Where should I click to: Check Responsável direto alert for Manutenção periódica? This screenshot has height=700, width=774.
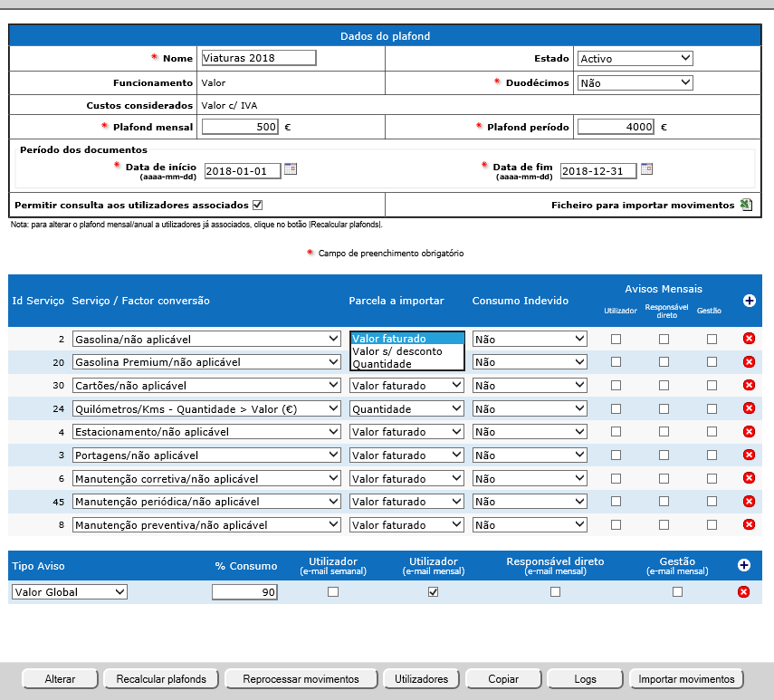click(x=664, y=502)
